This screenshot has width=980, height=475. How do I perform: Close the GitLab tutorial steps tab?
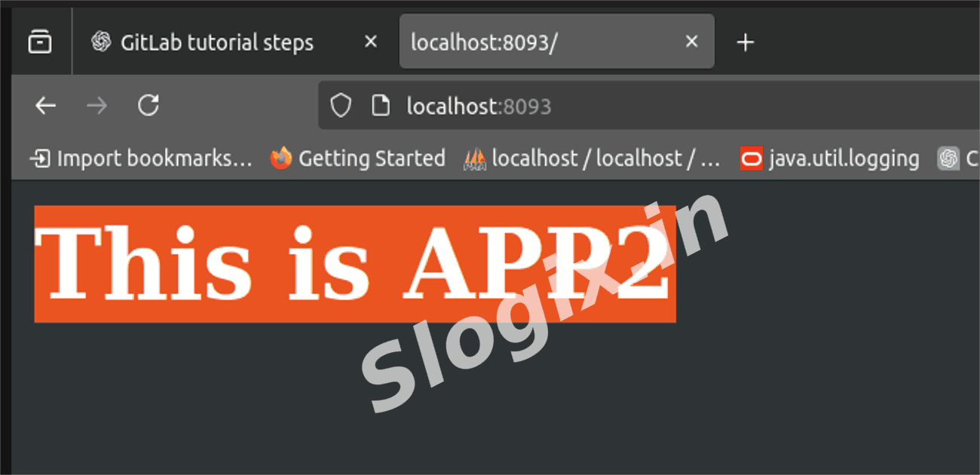click(370, 42)
